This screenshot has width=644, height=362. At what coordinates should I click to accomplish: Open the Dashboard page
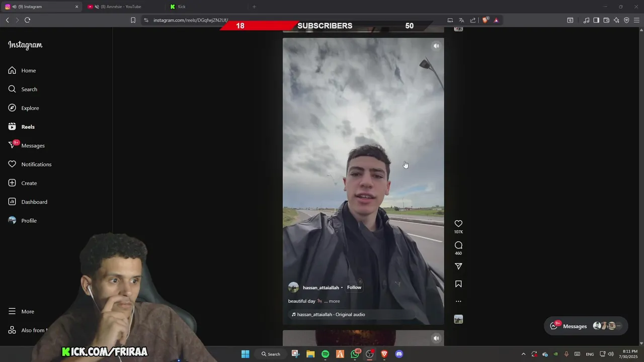coord(28,202)
